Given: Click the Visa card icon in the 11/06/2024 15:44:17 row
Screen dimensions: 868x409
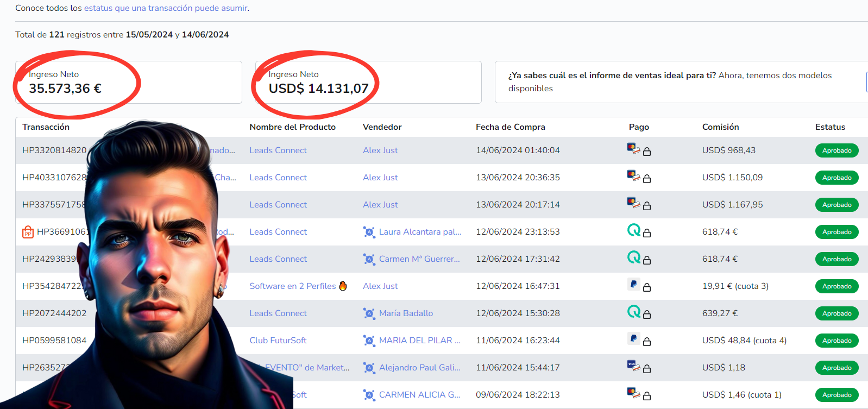Looking at the screenshot, I should [633, 366].
